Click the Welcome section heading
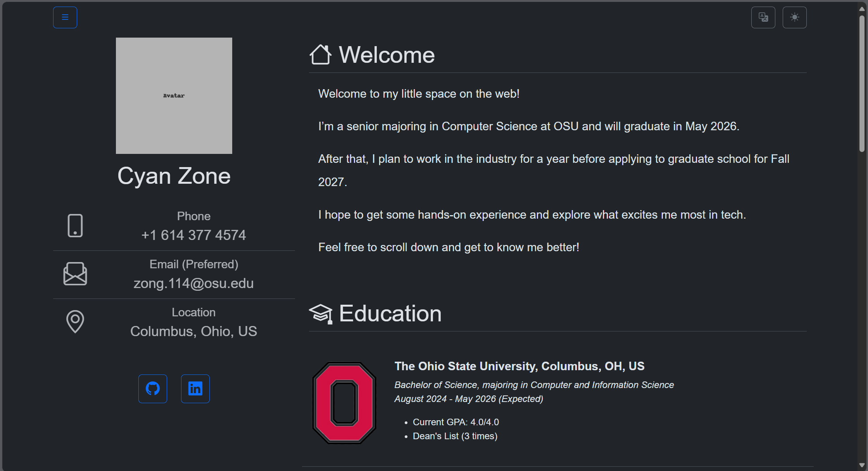 point(387,55)
